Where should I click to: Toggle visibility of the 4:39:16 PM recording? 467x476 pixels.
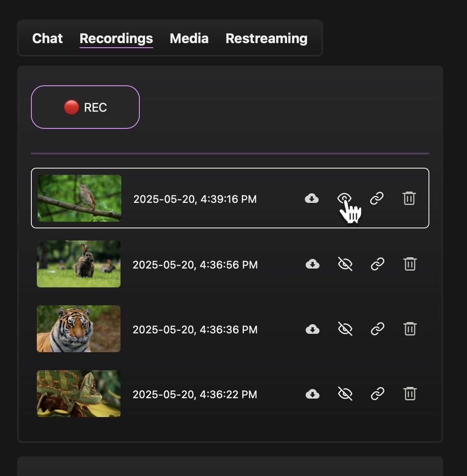pos(344,198)
